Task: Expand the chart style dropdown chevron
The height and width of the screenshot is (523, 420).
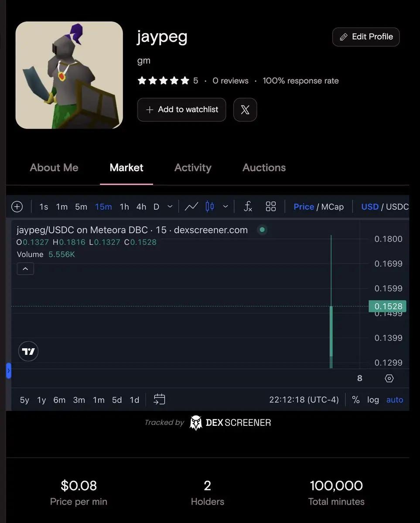Action: 225,207
